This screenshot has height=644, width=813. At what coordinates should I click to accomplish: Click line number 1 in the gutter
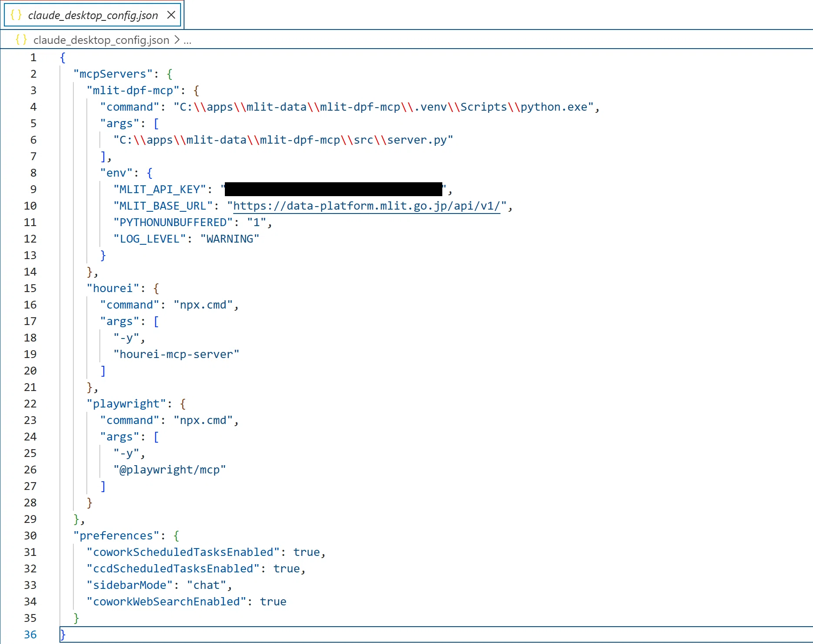pyautogui.click(x=33, y=57)
